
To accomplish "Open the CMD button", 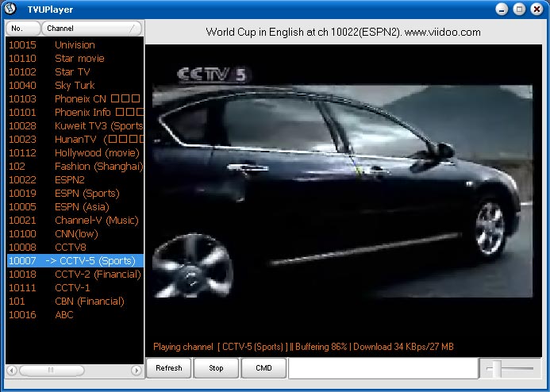I will (263, 368).
